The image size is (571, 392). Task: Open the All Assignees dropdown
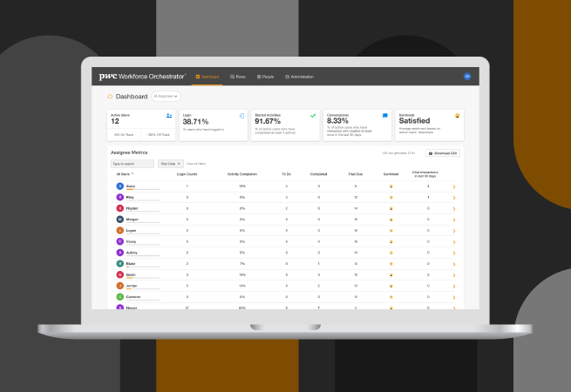pyautogui.click(x=166, y=96)
